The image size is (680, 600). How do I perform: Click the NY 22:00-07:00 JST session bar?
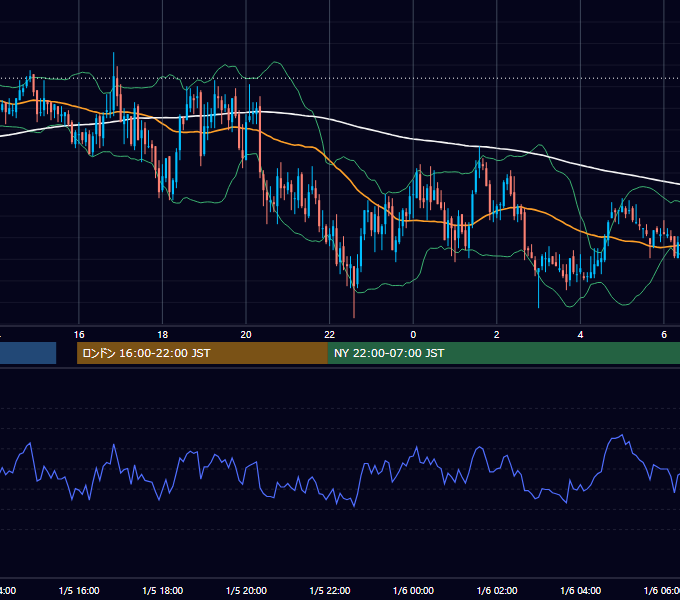[503, 353]
